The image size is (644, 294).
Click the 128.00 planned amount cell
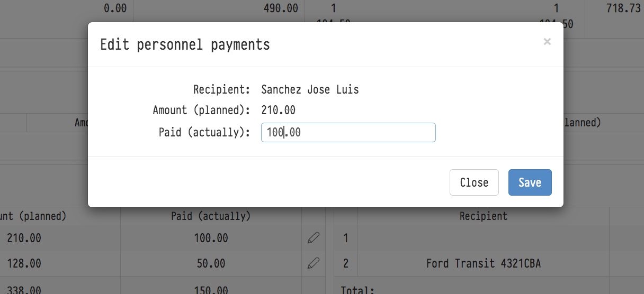(24, 263)
